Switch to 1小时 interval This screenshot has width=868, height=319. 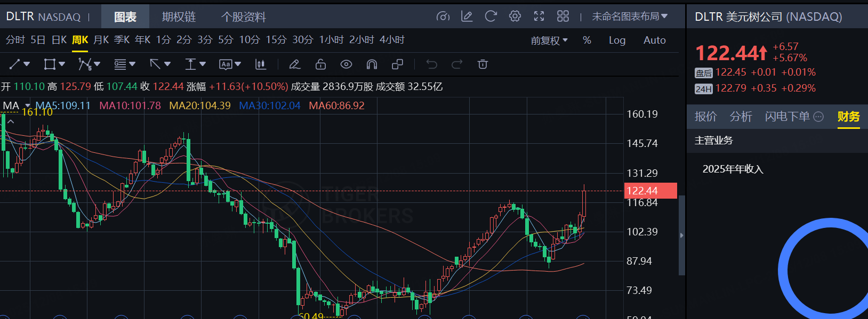click(332, 40)
